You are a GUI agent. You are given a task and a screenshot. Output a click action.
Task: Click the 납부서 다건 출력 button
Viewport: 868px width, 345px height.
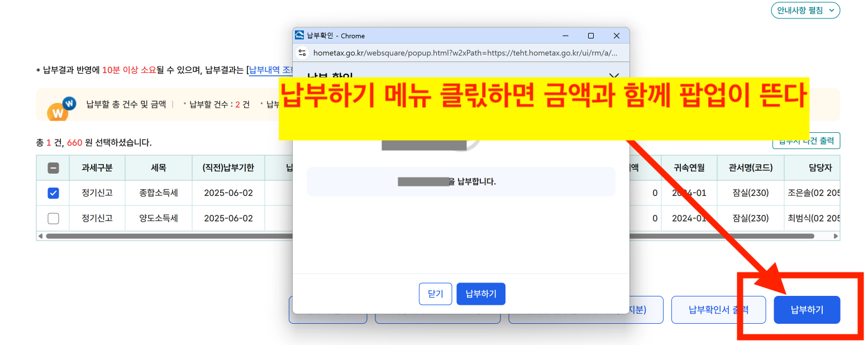click(x=807, y=141)
